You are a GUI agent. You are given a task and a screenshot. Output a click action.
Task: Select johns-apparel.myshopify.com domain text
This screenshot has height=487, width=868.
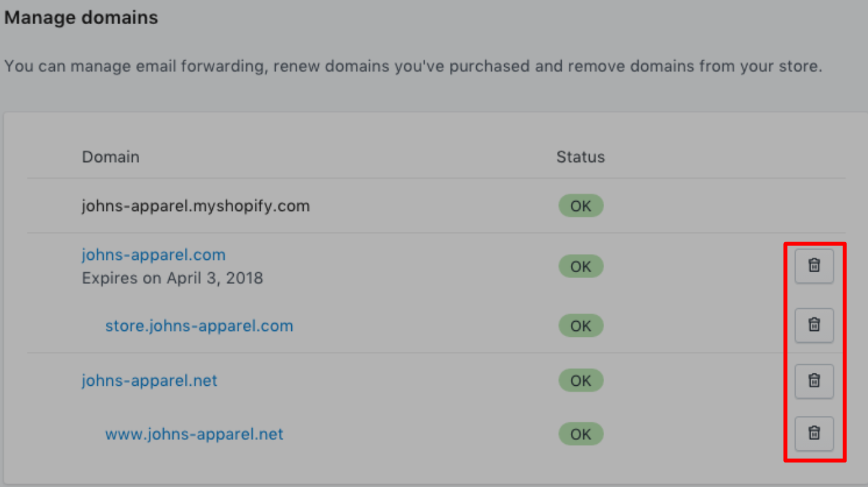coord(196,206)
